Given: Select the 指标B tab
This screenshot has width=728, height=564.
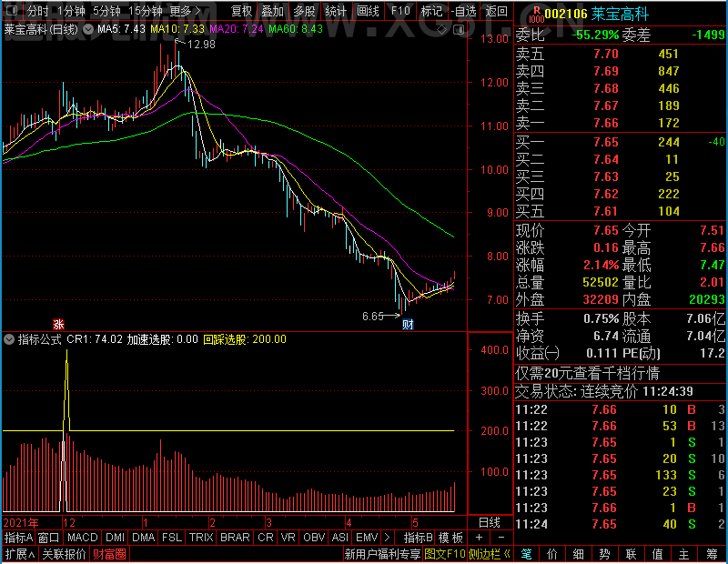Looking at the screenshot, I should pyautogui.click(x=418, y=538).
